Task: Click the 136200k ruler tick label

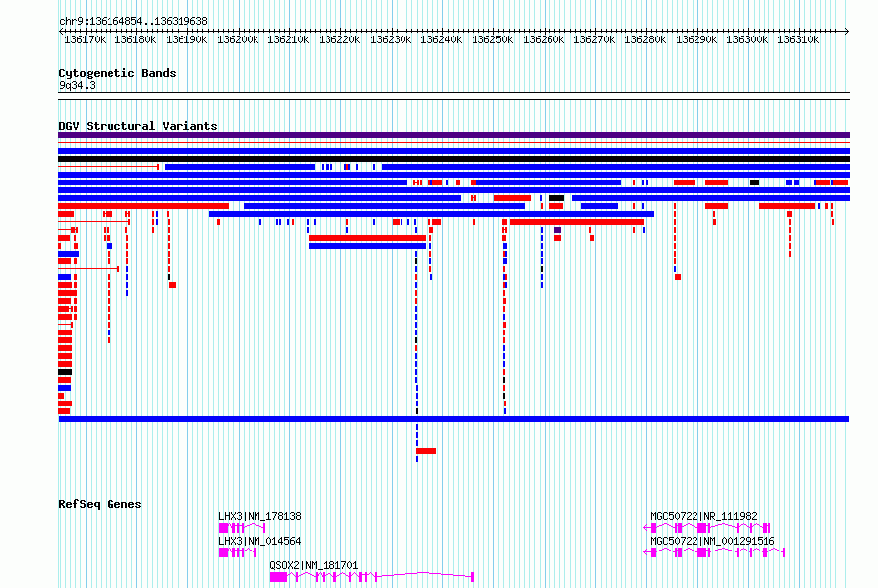Action: tap(238, 39)
